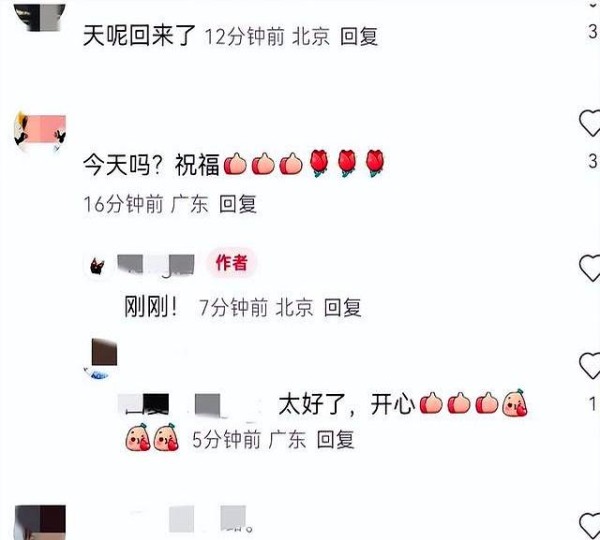Tap 回复 beside '16分钟前 广东'
The height and width of the screenshot is (540, 600).
237,204
